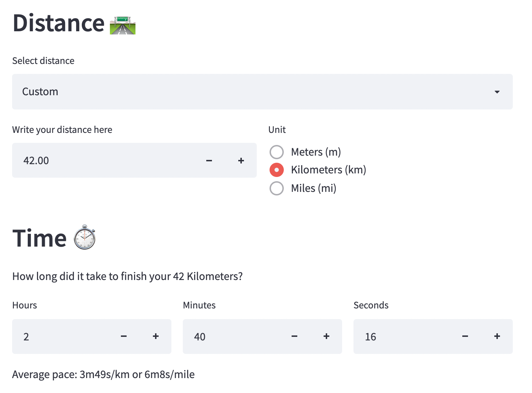Click the distance input showing 42.00
Screen dimensions: 532x393
107,161
